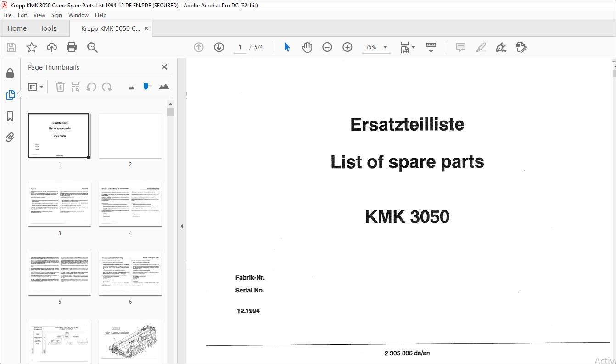616x364 pixels.
Task: Open the Find text magnifier icon
Action: [x=92, y=47]
